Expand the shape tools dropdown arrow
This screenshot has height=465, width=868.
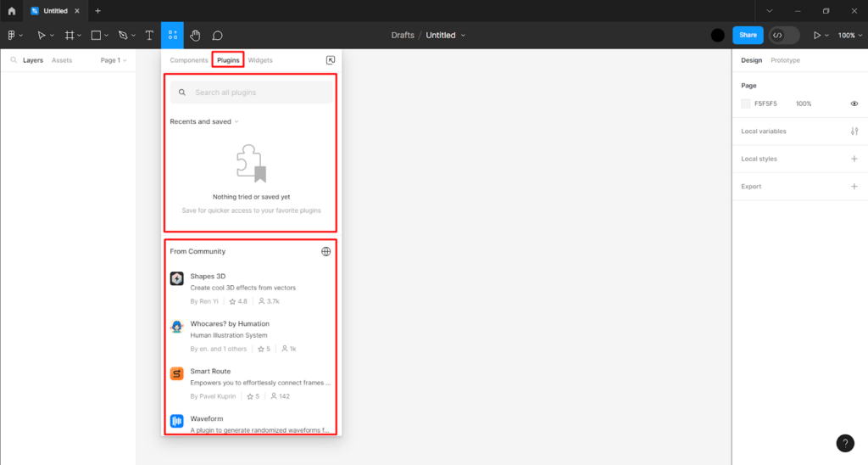coord(106,36)
